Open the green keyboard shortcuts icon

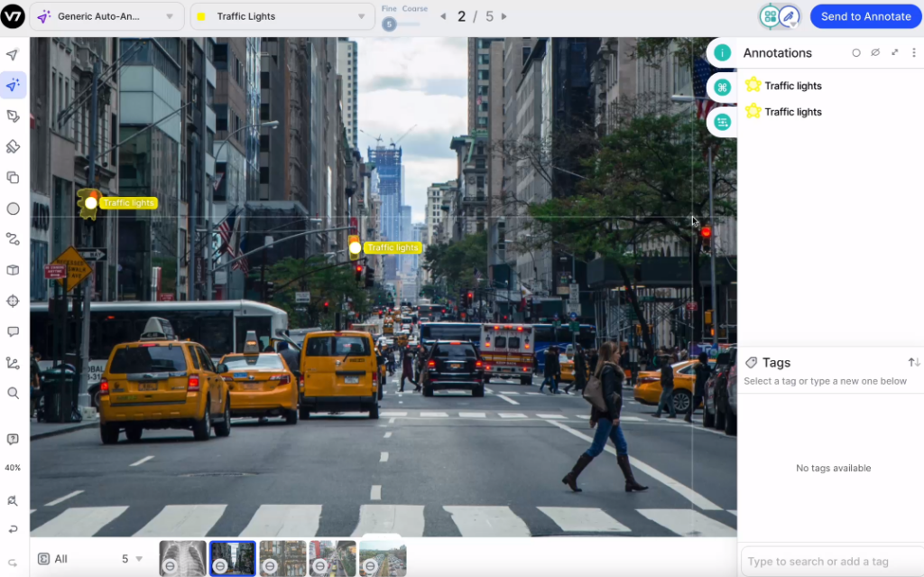click(x=722, y=88)
